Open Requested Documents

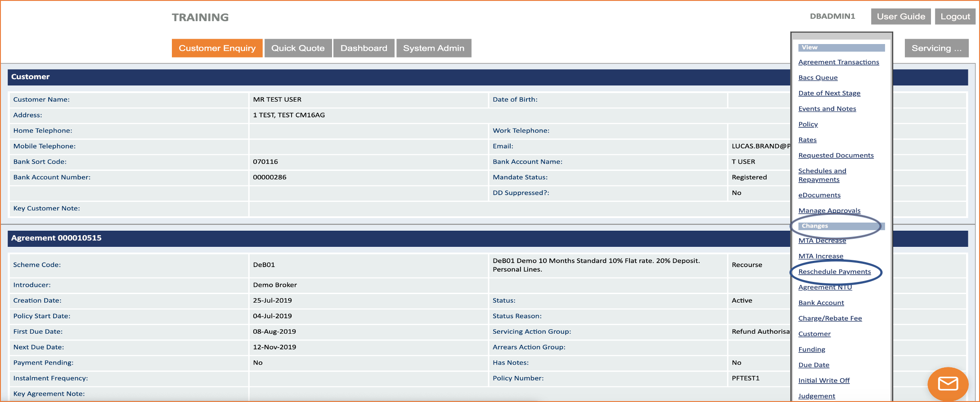836,155
